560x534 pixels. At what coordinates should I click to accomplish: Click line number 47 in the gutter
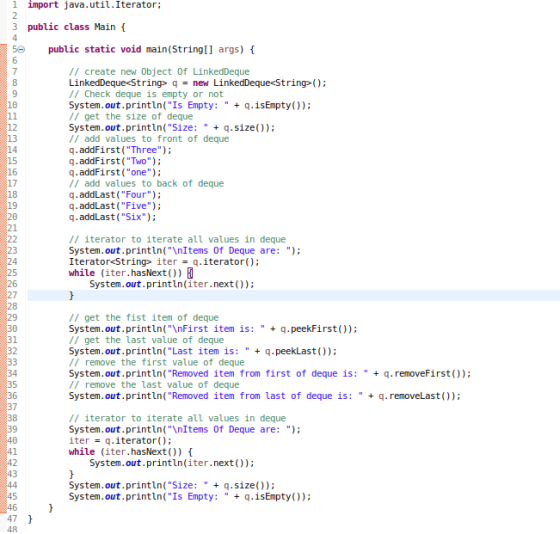(12, 519)
